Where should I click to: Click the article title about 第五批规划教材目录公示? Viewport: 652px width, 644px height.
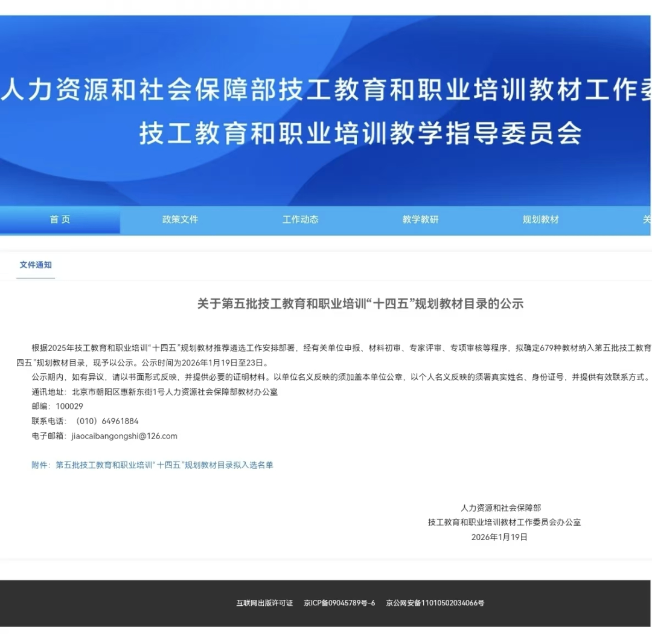pyautogui.click(x=360, y=304)
